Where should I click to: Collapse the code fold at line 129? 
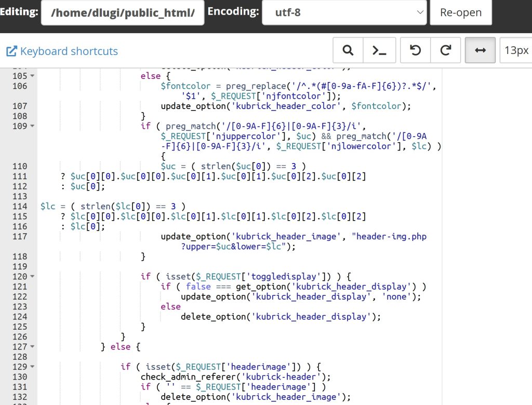tap(32, 367)
